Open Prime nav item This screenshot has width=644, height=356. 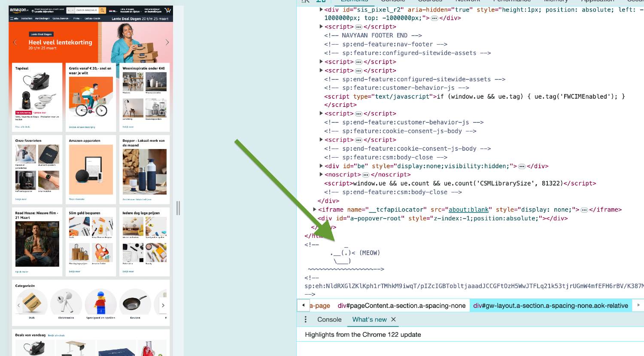click(77, 19)
